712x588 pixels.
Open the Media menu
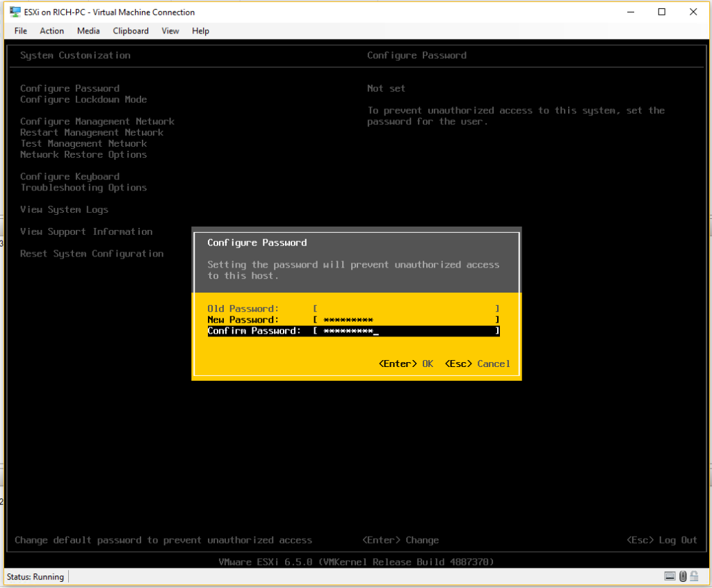tap(88, 31)
